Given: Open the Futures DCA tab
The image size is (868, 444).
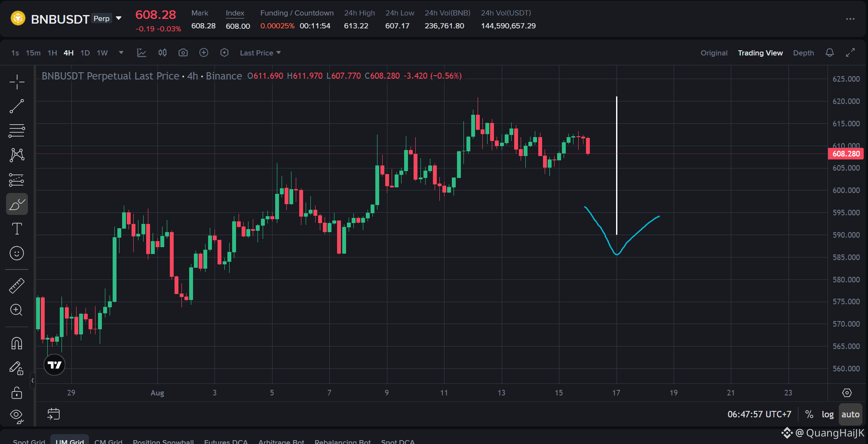Looking at the screenshot, I should [226, 441].
